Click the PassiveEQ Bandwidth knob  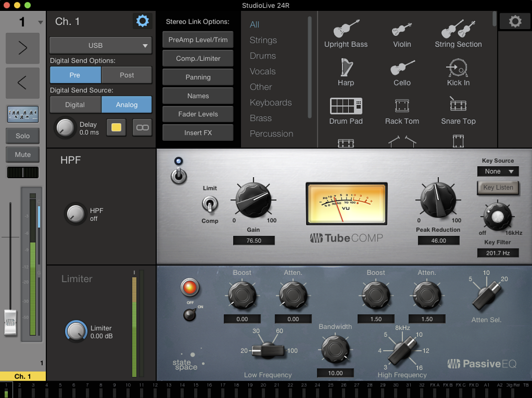pos(335,349)
